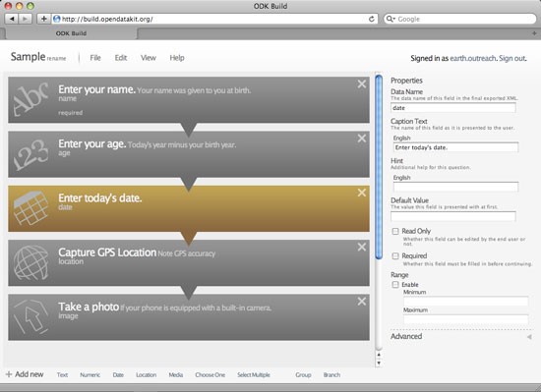
Task: Delete the 'Enter your age' question
Action: [362, 139]
